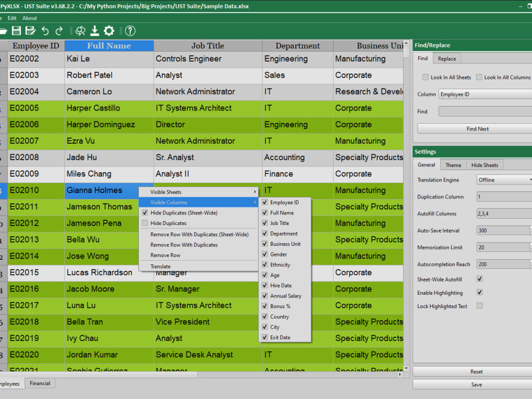This screenshot has width=532, height=399.
Task: Open settings with the gear icon
Action: pyautogui.click(x=109, y=31)
